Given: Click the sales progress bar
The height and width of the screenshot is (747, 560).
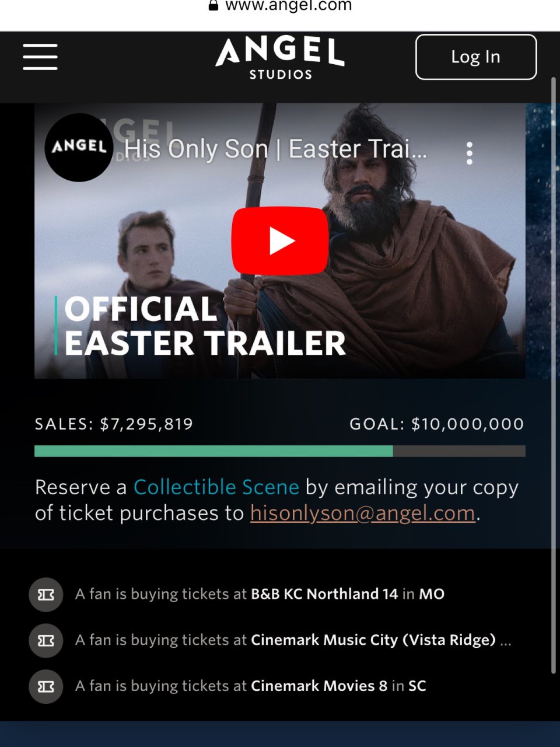Looking at the screenshot, I should [x=280, y=451].
